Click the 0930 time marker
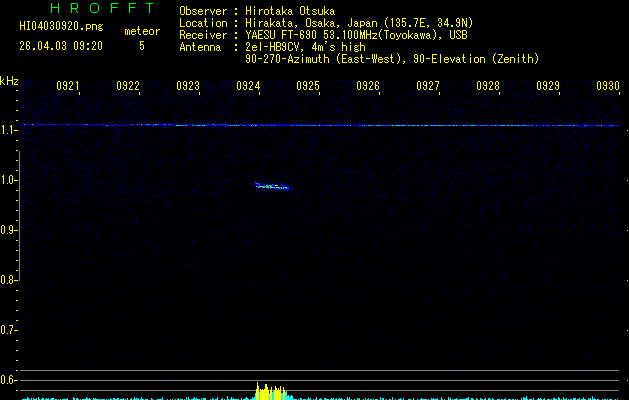This screenshot has height=400, width=629. click(x=608, y=85)
